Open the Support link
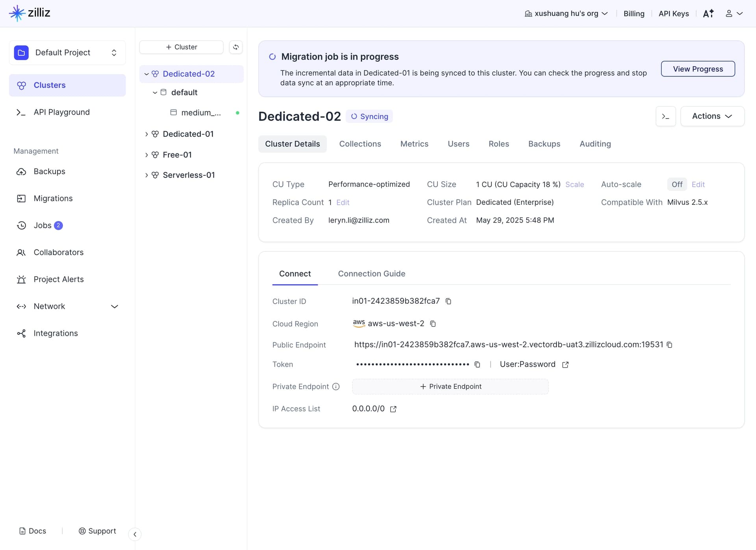756x550 pixels. pos(97,531)
